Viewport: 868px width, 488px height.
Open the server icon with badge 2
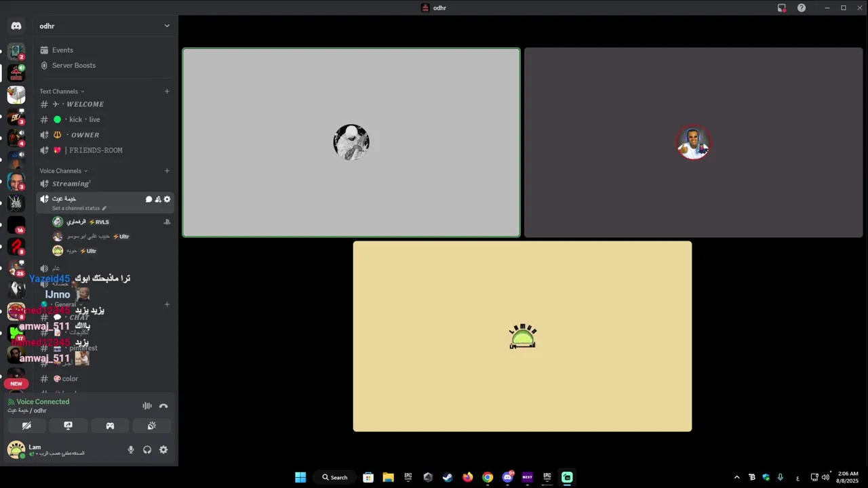click(x=16, y=51)
